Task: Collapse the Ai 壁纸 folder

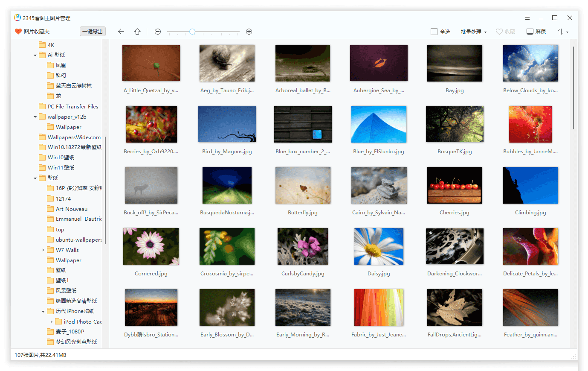Action: [35, 55]
